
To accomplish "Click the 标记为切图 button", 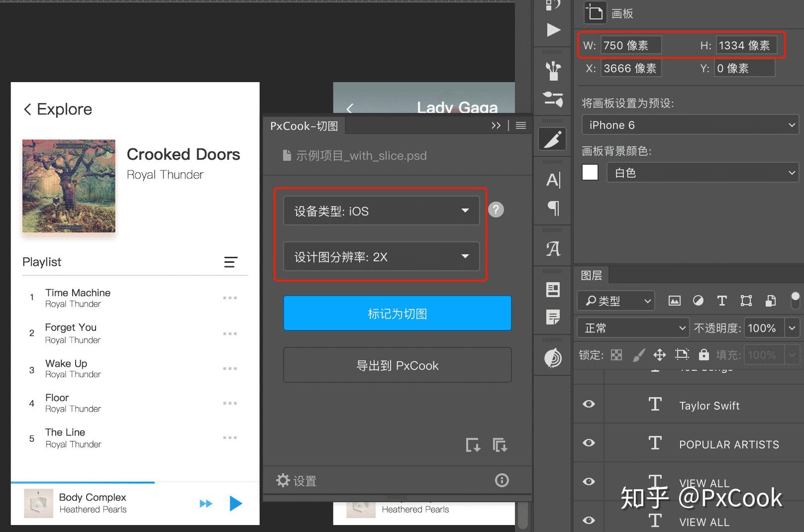I will [397, 313].
